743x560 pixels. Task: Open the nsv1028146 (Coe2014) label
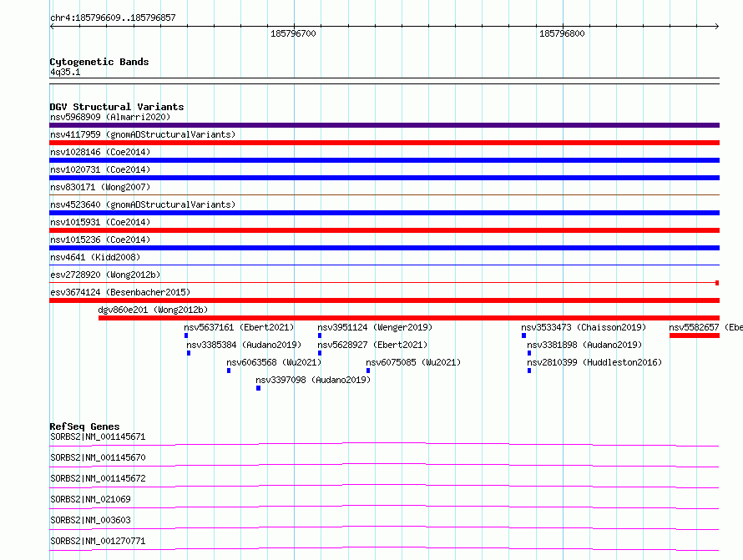(100, 152)
